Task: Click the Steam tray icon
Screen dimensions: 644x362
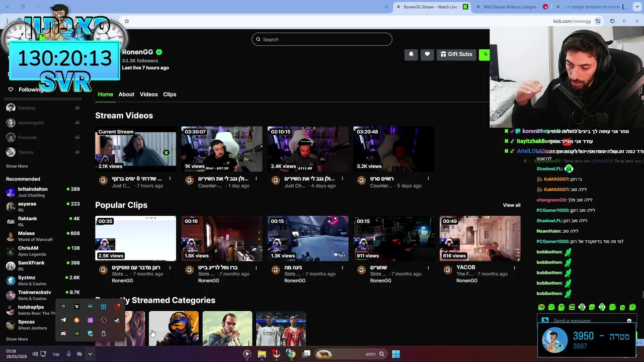Action: [117, 320]
